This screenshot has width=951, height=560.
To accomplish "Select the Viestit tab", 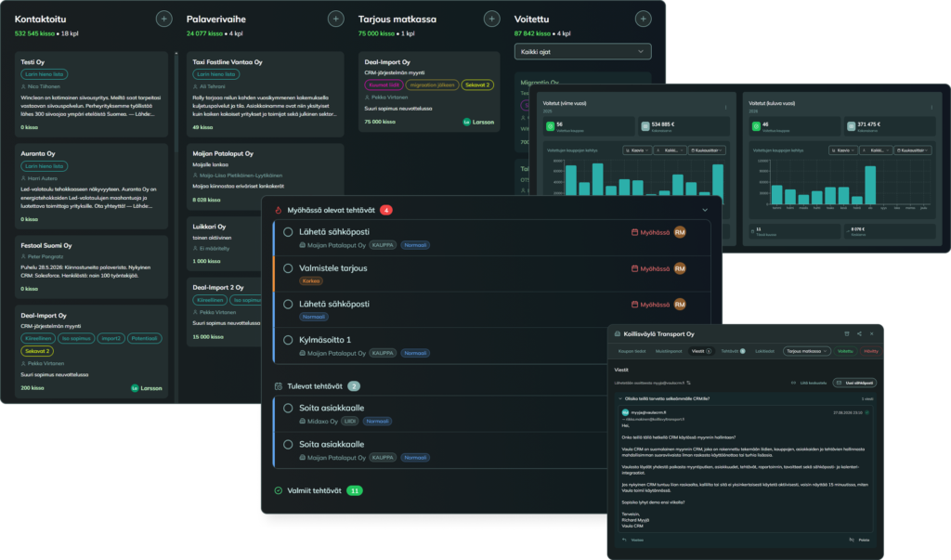I will (702, 351).
